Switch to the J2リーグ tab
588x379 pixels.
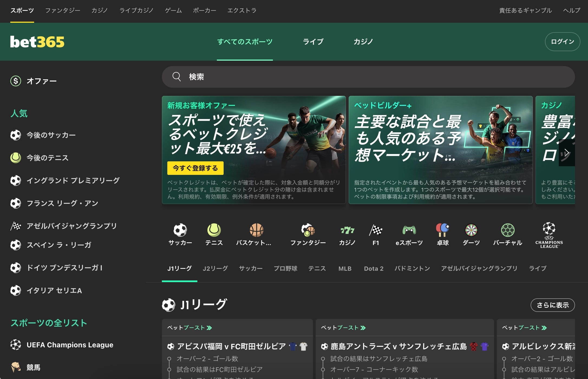pyautogui.click(x=215, y=269)
